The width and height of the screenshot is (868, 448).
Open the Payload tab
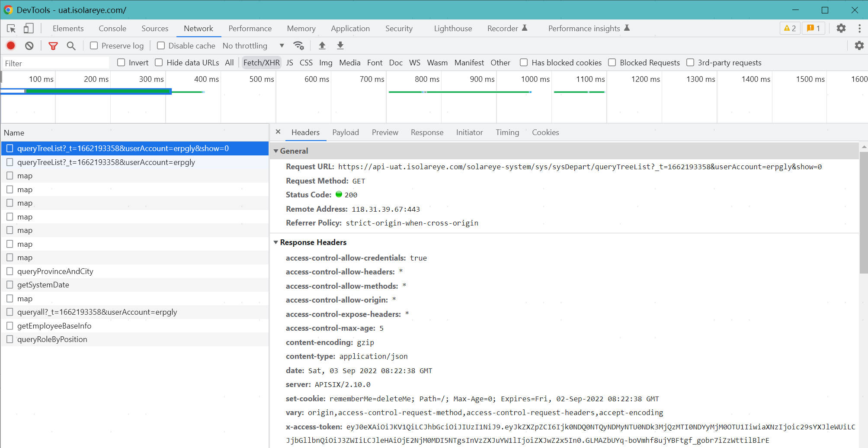pos(345,132)
